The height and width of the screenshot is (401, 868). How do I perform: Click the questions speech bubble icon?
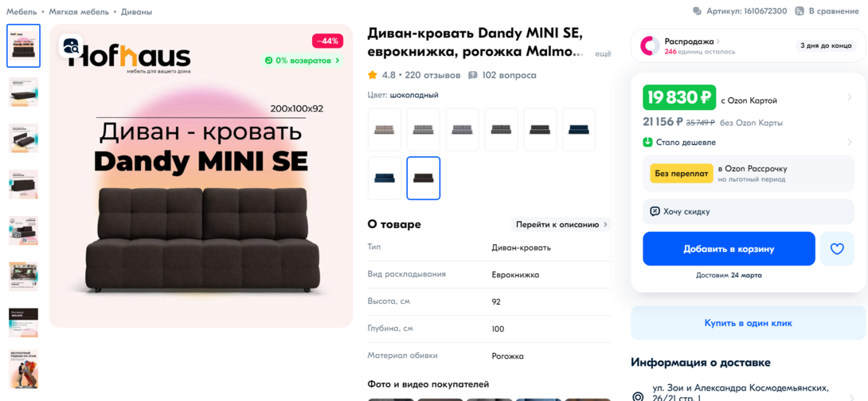tap(473, 75)
